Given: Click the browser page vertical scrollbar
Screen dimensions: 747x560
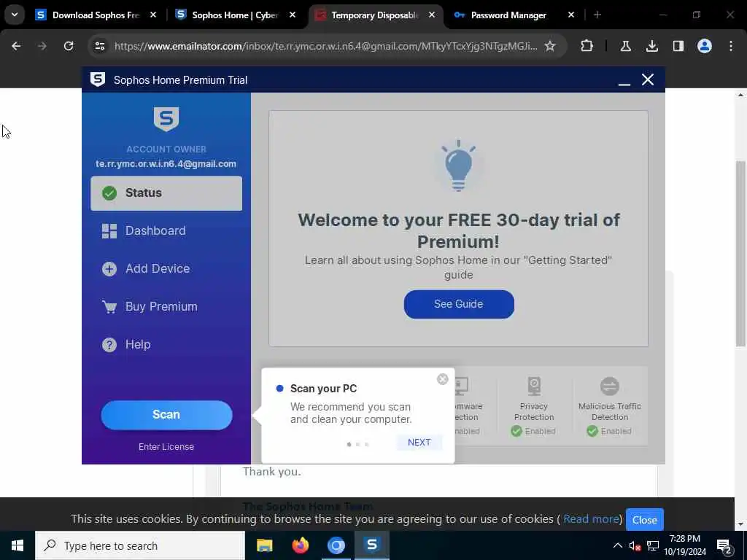Looking at the screenshot, I should click(740, 254).
